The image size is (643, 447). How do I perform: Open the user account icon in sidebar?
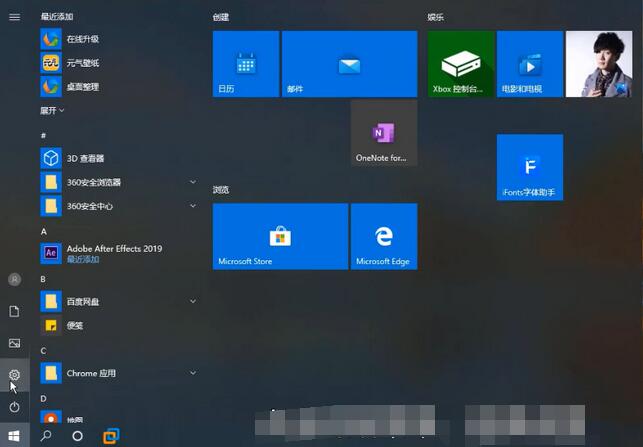(14, 279)
